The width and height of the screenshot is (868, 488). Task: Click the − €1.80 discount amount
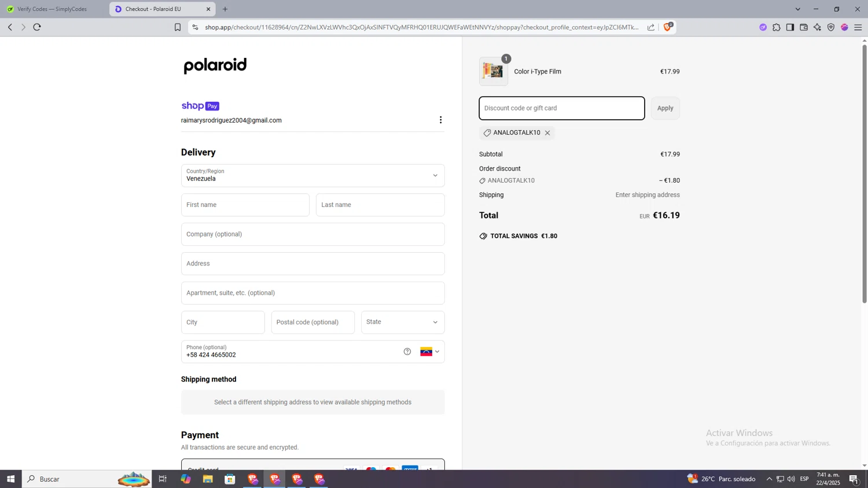click(670, 180)
